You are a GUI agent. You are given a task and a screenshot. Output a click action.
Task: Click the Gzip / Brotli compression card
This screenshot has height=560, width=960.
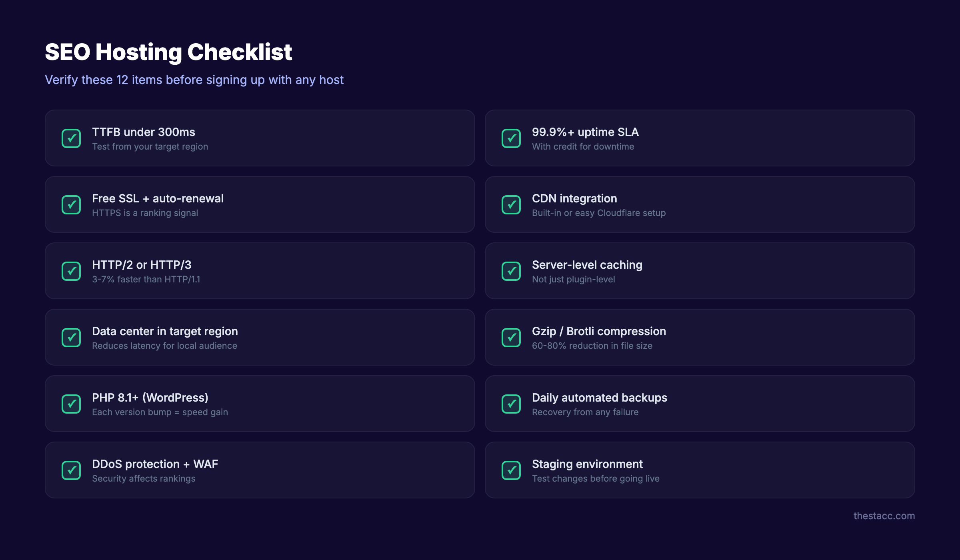[700, 337]
